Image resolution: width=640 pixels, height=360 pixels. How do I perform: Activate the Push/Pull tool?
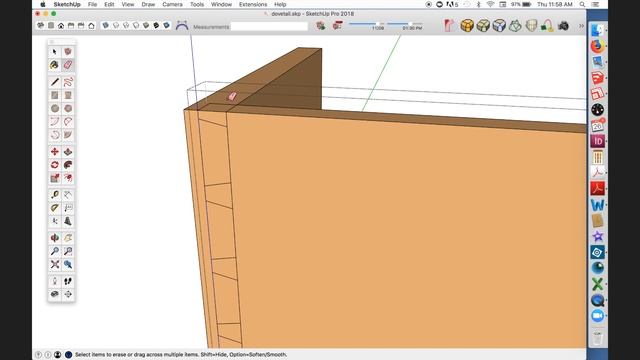tap(68, 152)
